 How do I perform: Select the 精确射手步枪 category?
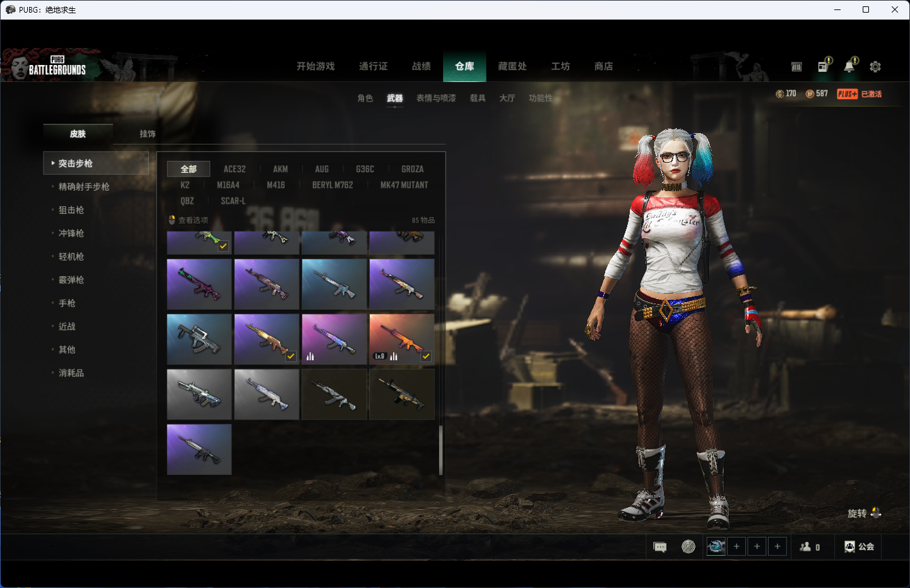(x=84, y=187)
